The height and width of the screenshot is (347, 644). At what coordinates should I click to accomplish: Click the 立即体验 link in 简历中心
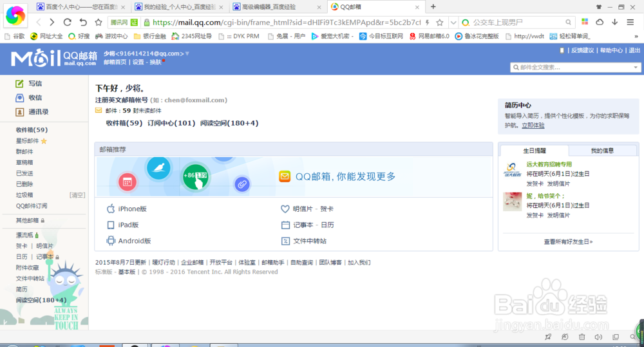533,126
